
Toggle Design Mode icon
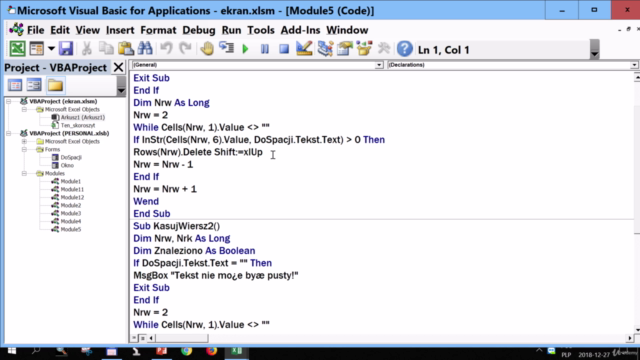tap(304, 49)
